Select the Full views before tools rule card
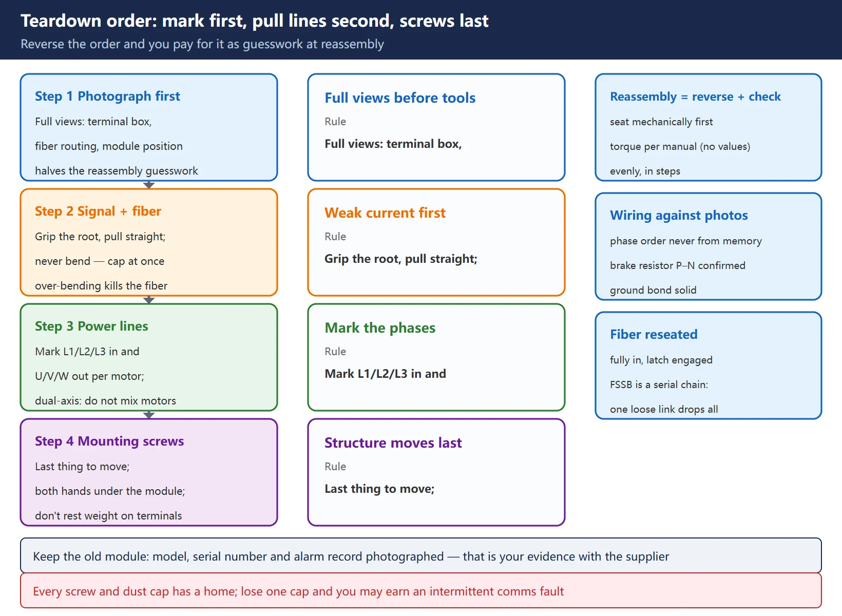The width and height of the screenshot is (842, 616). point(436,127)
